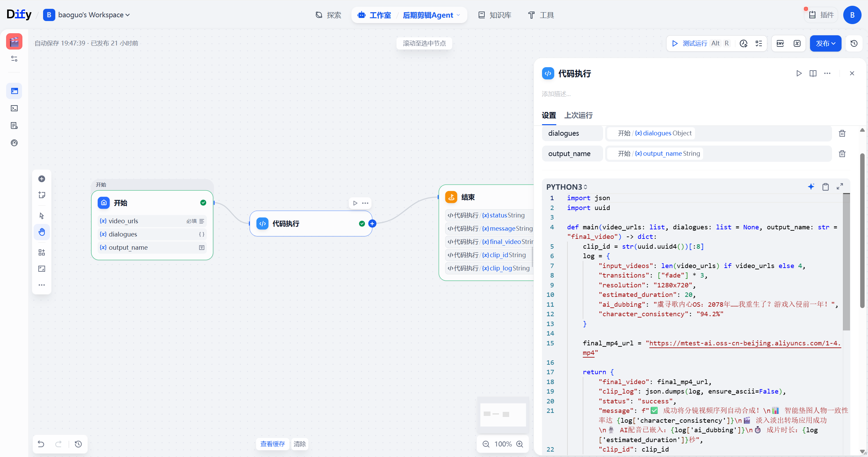Image resolution: width=868 pixels, height=457 pixels.
Task: Switch to the 设置 tab
Action: tap(549, 115)
